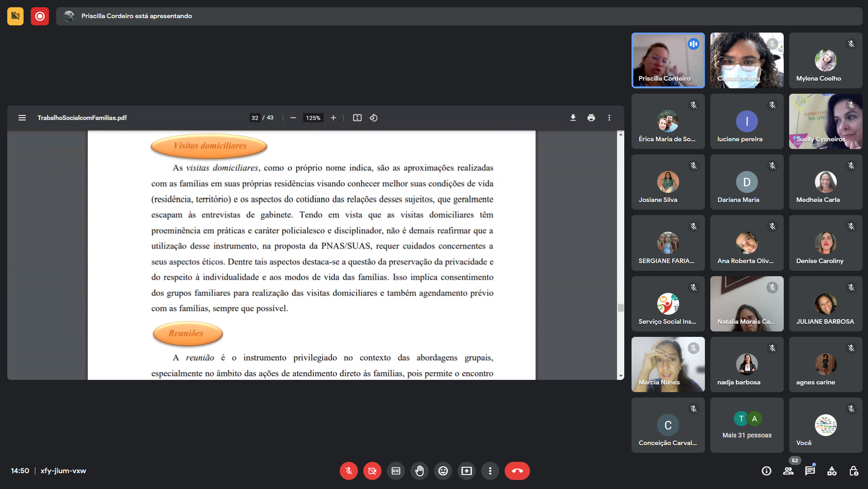The height and width of the screenshot is (489, 868).
Task: Leave the call with the red button
Action: pos(517,471)
